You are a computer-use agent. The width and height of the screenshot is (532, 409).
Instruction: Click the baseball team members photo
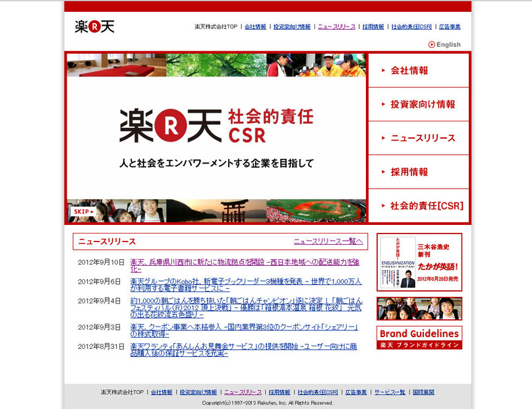(316, 65)
